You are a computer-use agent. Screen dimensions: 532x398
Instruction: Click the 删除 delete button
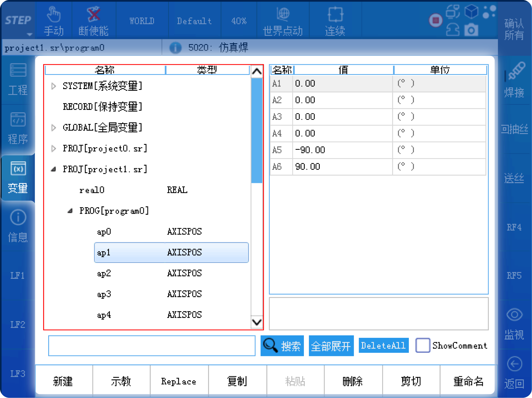click(353, 381)
